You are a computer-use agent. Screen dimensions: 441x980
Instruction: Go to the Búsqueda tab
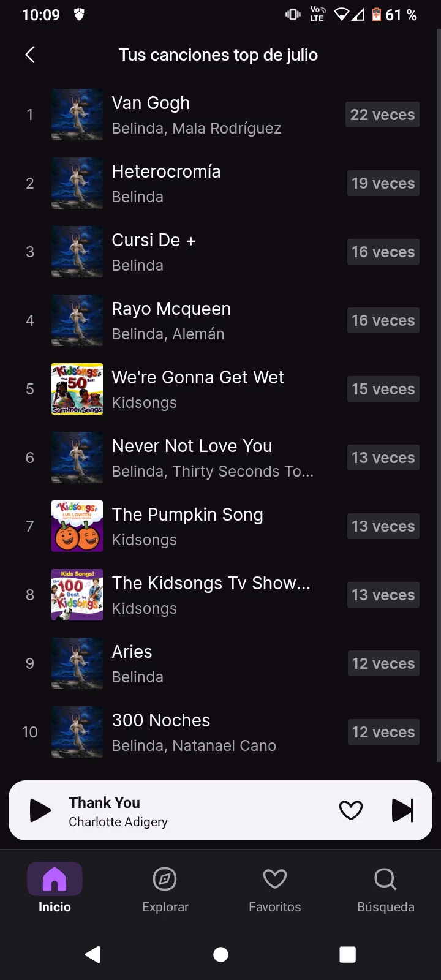[385, 888]
